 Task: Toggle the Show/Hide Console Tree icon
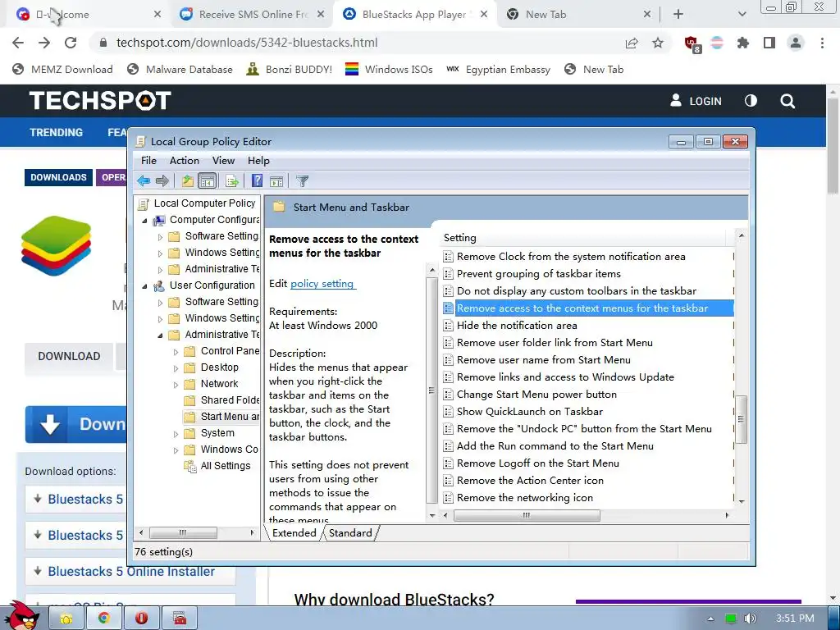207,181
